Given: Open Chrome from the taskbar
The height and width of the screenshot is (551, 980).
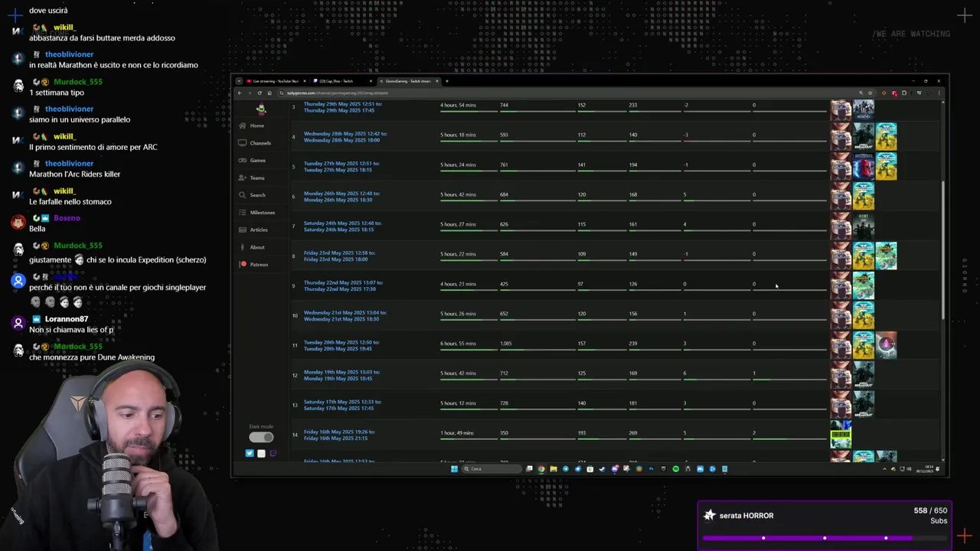Looking at the screenshot, I should click(541, 469).
